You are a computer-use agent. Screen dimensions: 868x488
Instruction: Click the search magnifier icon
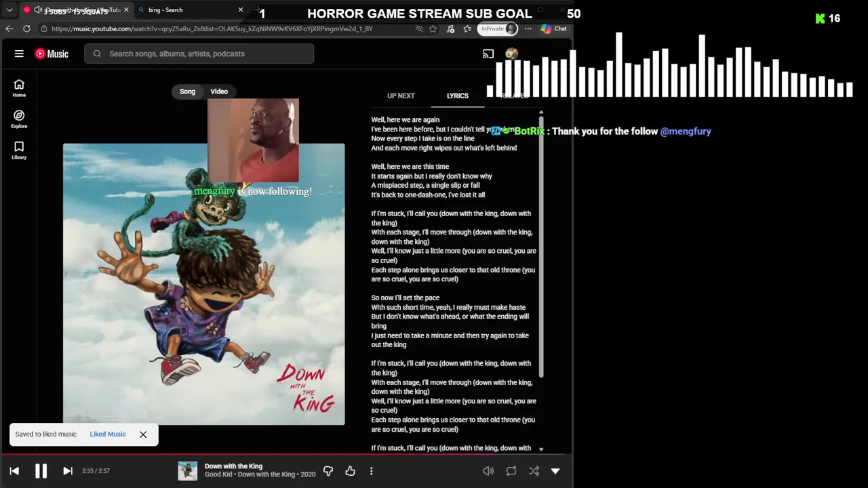[x=97, y=54]
